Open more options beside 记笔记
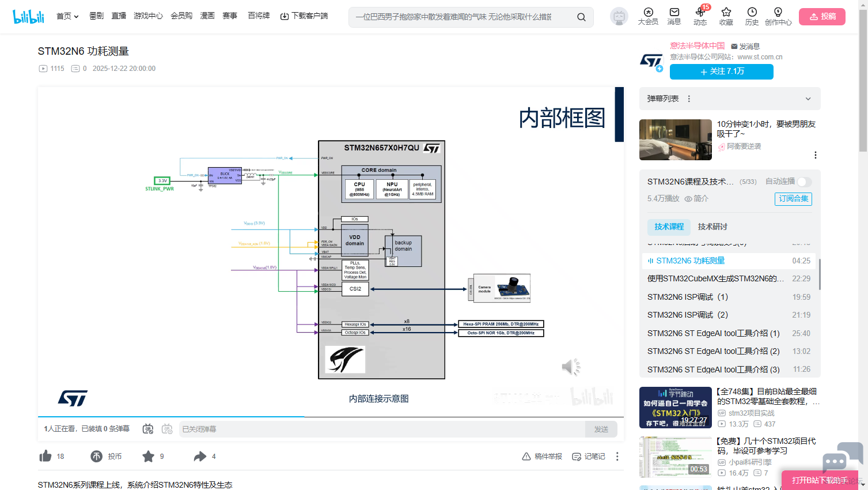The height and width of the screenshot is (490, 868). [x=617, y=456]
